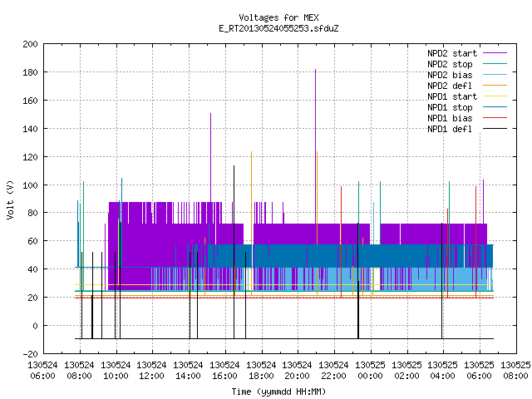Click the y-axis tick label 120
This screenshot has height=399, width=532.
[x=31, y=157]
